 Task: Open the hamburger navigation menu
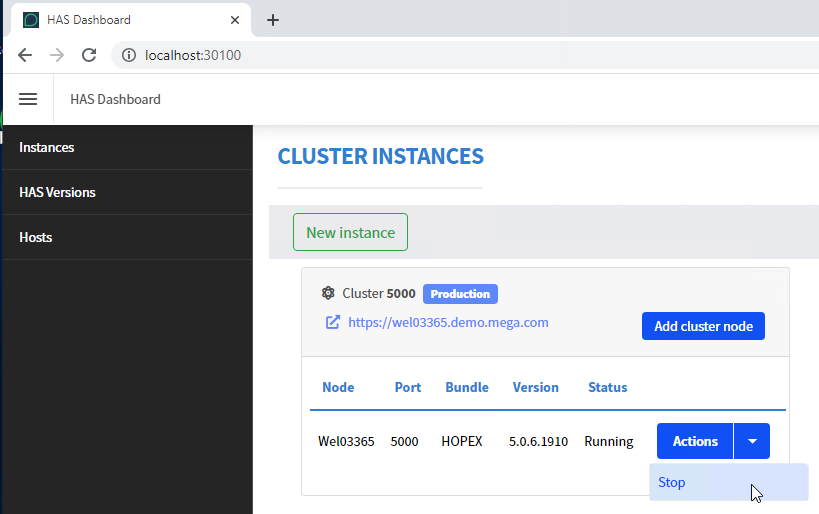coord(28,99)
